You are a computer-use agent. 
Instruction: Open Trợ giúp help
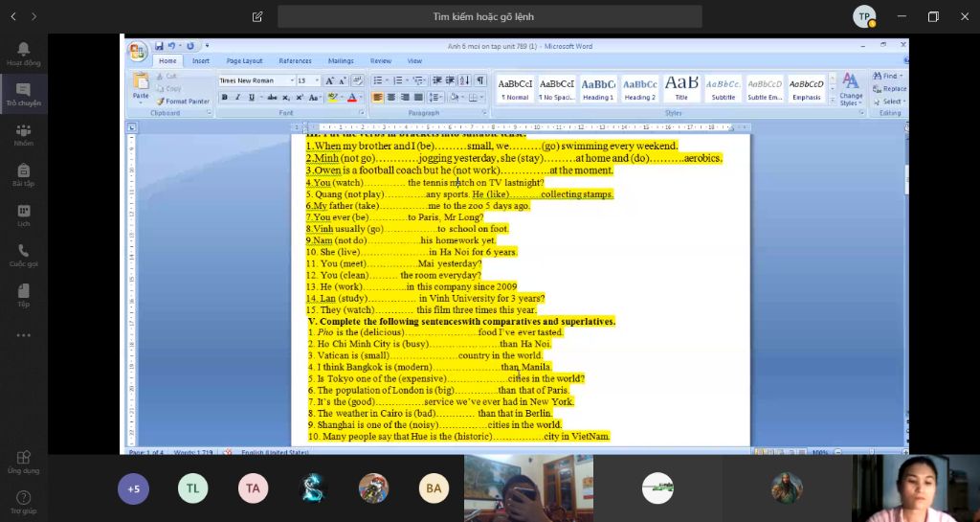pos(23,501)
